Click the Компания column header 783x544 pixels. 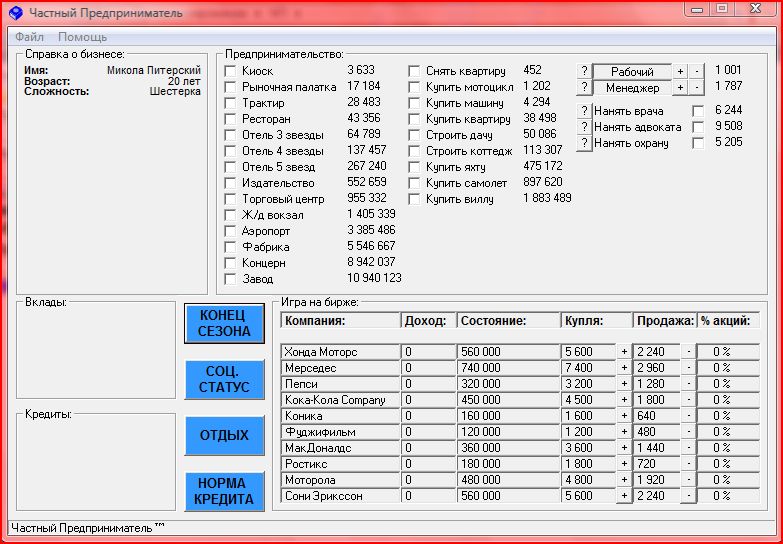point(340,321)
